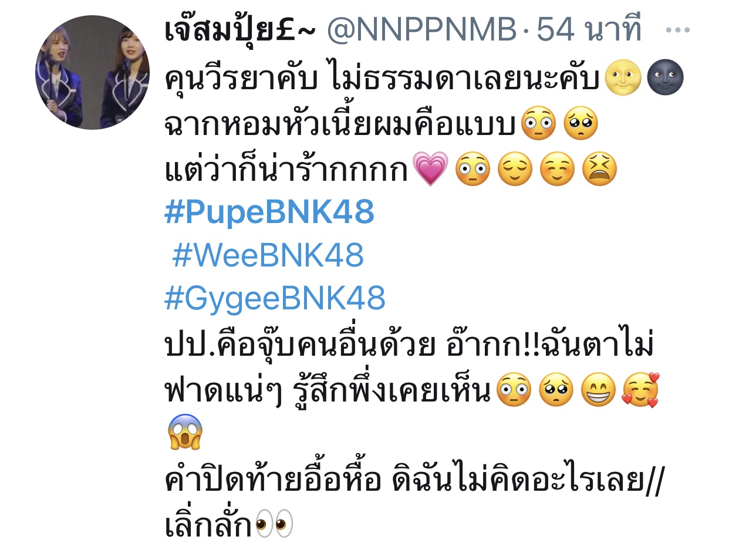The height and width of the screenshot is (560, 729).
Task: Open the tweet's three-dot more options menu
Action: click(x=678, y=30)
